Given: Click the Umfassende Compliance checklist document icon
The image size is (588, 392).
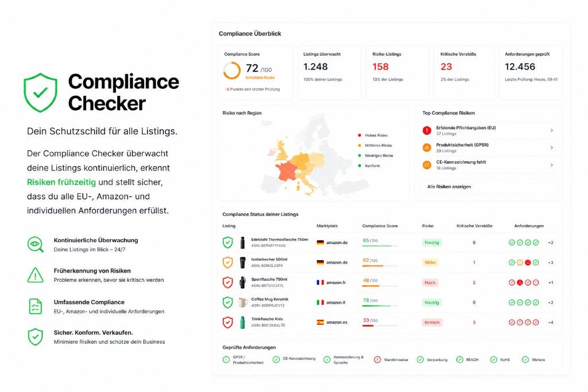Looking at the screenshot, I should point(36,306).
